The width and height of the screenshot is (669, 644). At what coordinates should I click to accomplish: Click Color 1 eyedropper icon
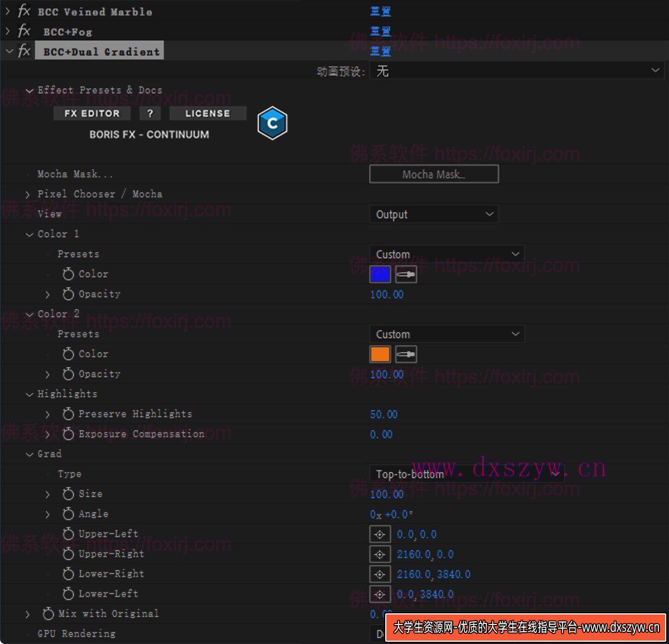[x=406, y=274]
